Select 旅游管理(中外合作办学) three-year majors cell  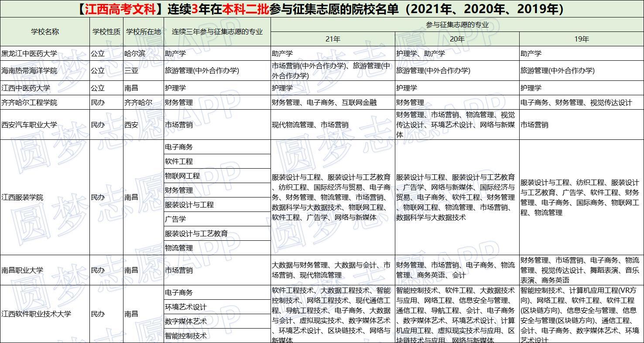click(217, 70)
